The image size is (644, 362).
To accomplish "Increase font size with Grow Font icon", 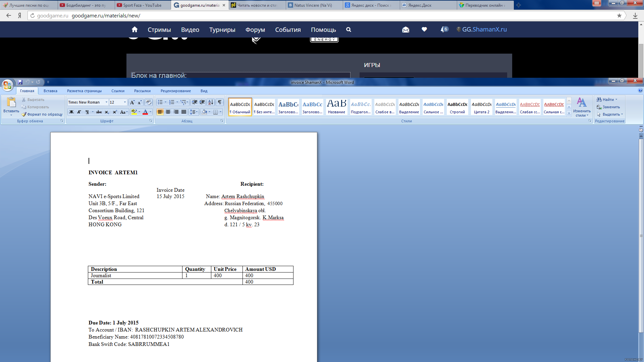I will [132, 102].
